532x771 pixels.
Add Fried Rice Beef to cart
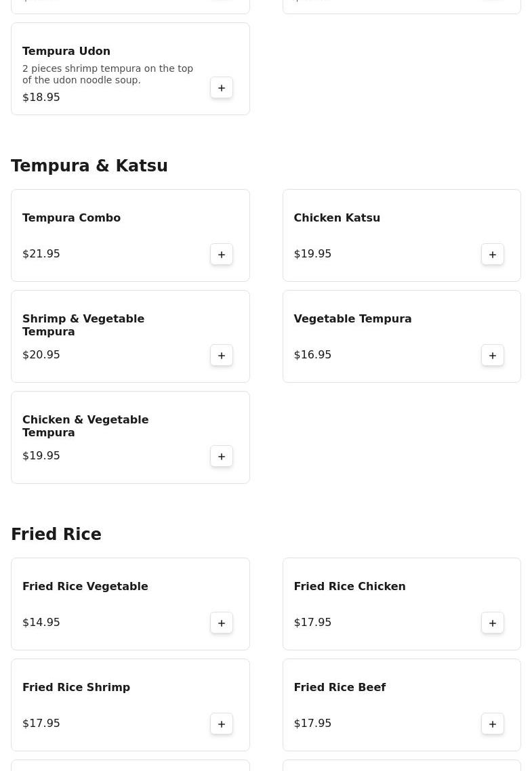493,724
